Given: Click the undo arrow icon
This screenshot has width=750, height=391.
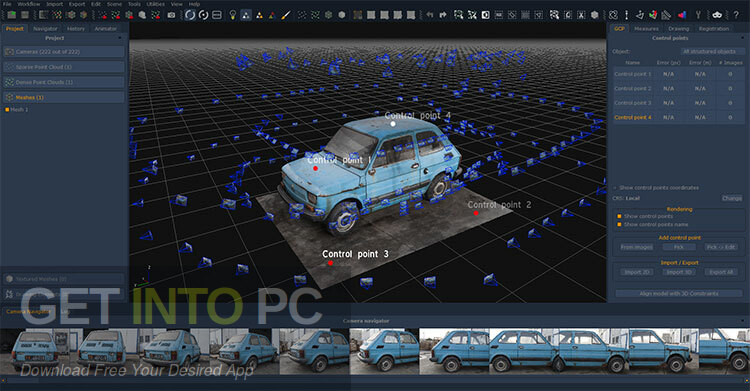Looking at the screenshot, I should pos(430,15).
